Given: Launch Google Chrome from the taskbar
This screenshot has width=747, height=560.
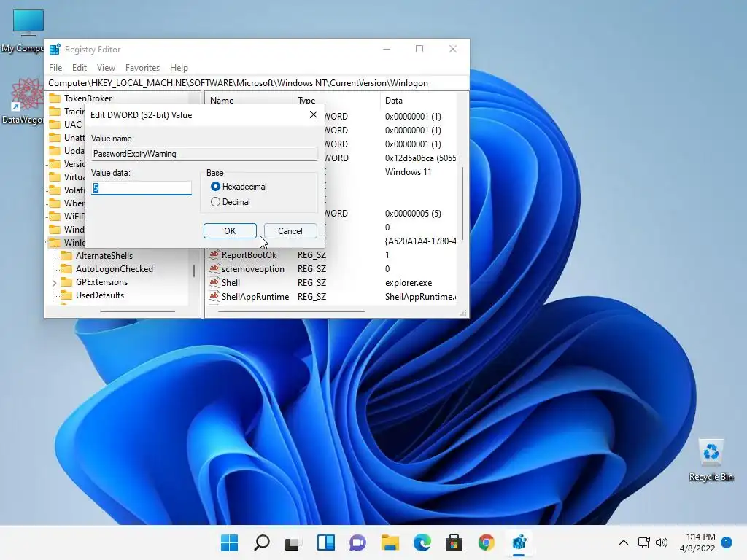Looking at the screenshot, I should pyautogui.click(x=487, y=542).
